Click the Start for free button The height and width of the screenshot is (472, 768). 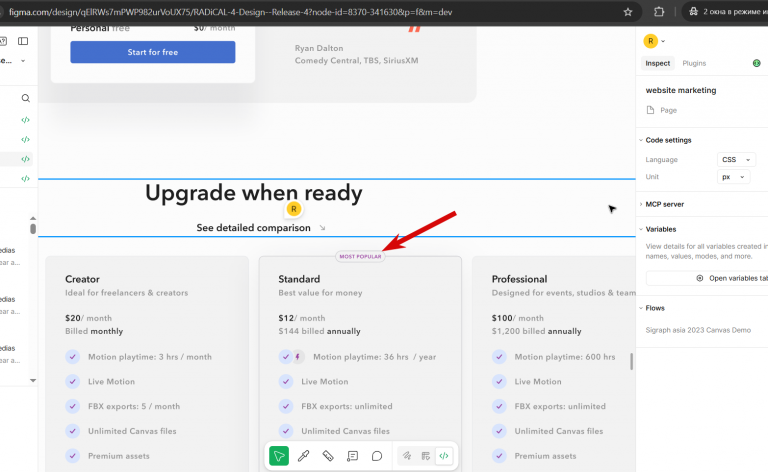click(x=153, y=52)
